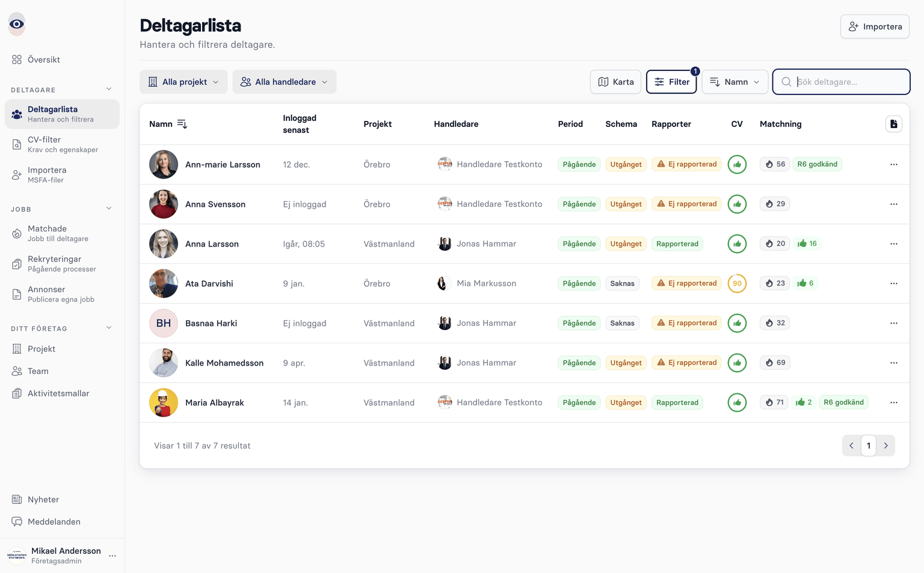
Task: Open row actions menu for Maria Albayrak
Action: click(x=893, y=402)
